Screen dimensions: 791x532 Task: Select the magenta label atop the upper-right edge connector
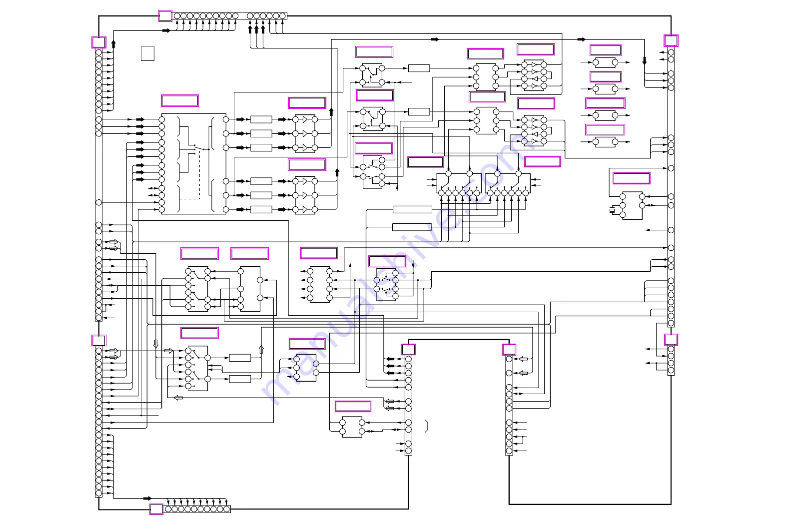click(x=671, y=40)
